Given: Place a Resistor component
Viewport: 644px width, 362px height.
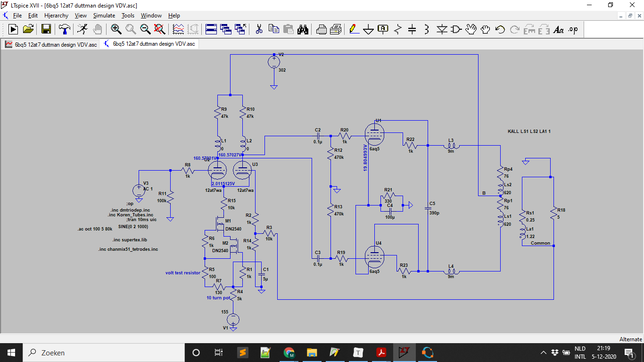Looking at the screenshot, I should click(397, 29).
